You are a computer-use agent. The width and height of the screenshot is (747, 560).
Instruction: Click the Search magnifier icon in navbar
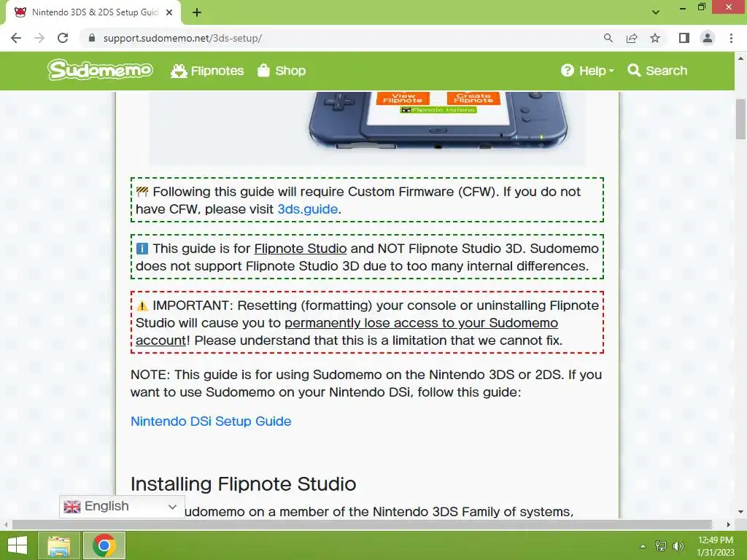tap(634, 71)
